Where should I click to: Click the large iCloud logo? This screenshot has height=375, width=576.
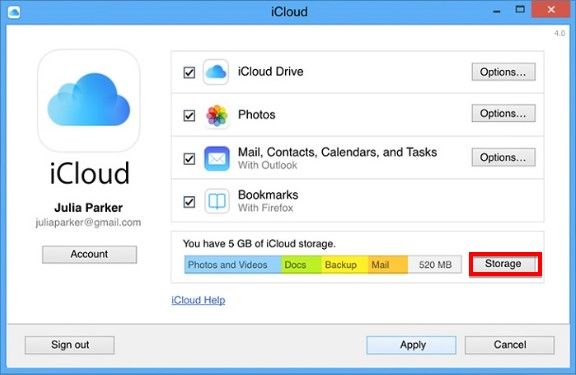click(89, 101)
